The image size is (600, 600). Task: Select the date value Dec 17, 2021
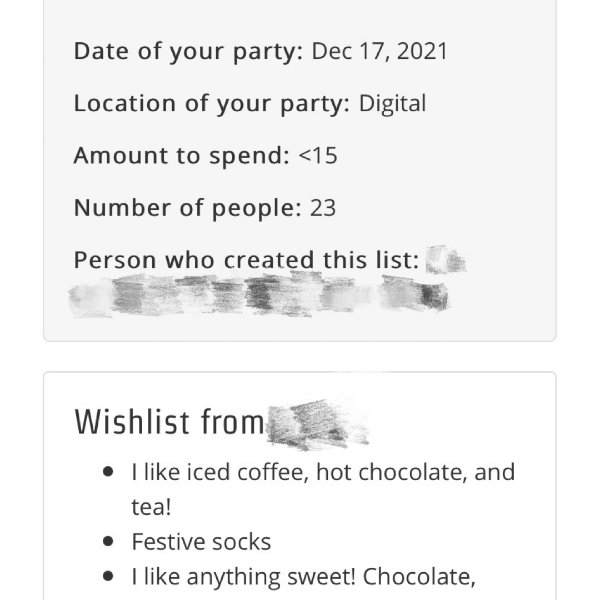click(x=379, y=51)
